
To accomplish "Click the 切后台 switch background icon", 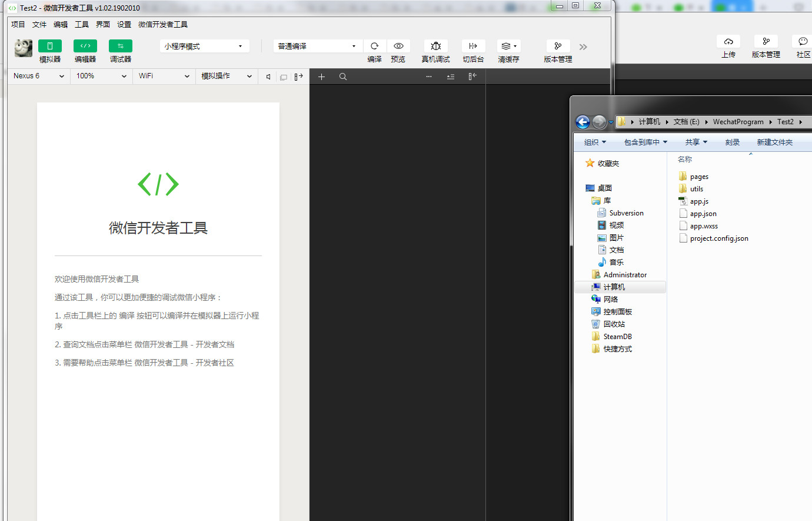I will (473, 46).
